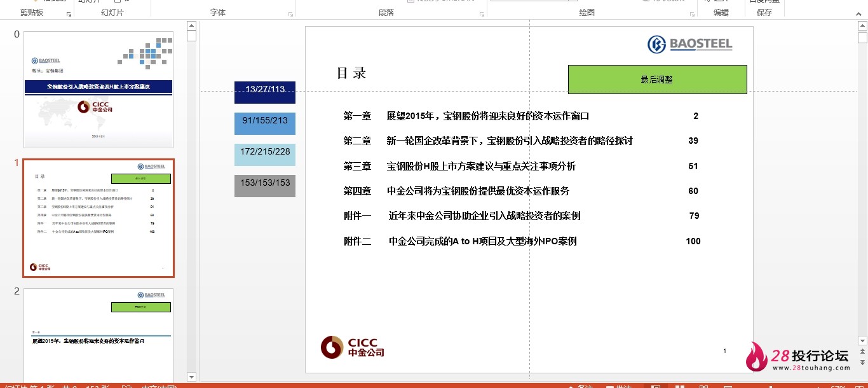Click page number 2 in contents
This screenshot has height=388, width=868.
pyautogui.click(x=696, y=116)
